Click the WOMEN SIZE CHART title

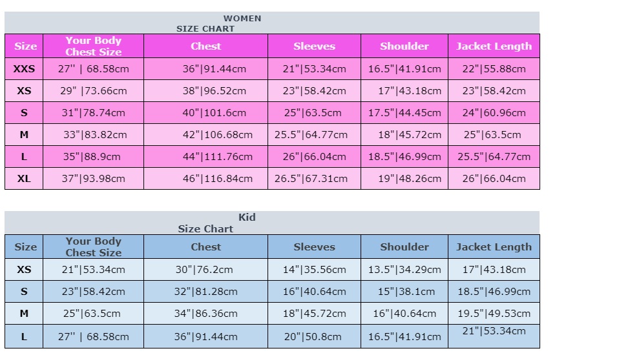(219, 23)
